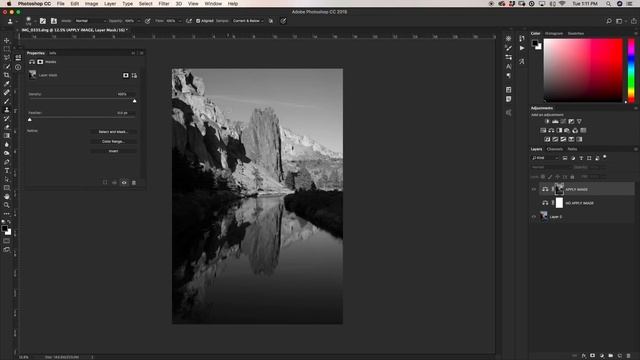Delete layer with Layers panel trash icon

click(x=629, y=356)
